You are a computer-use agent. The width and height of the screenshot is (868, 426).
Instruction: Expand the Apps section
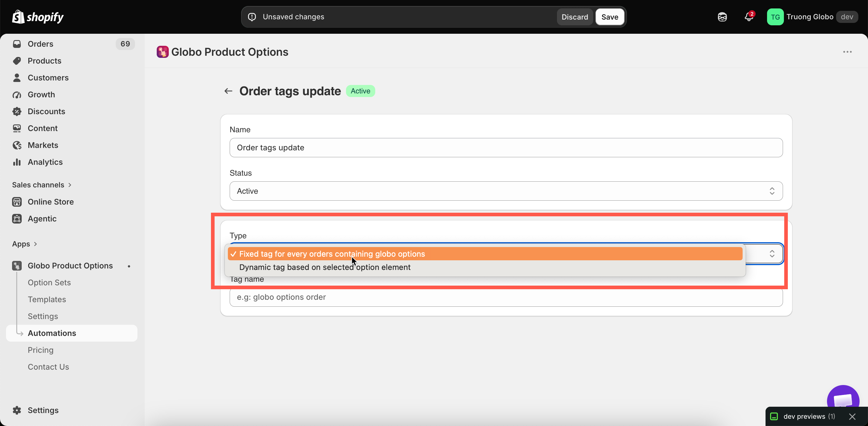tap(25, 244)
